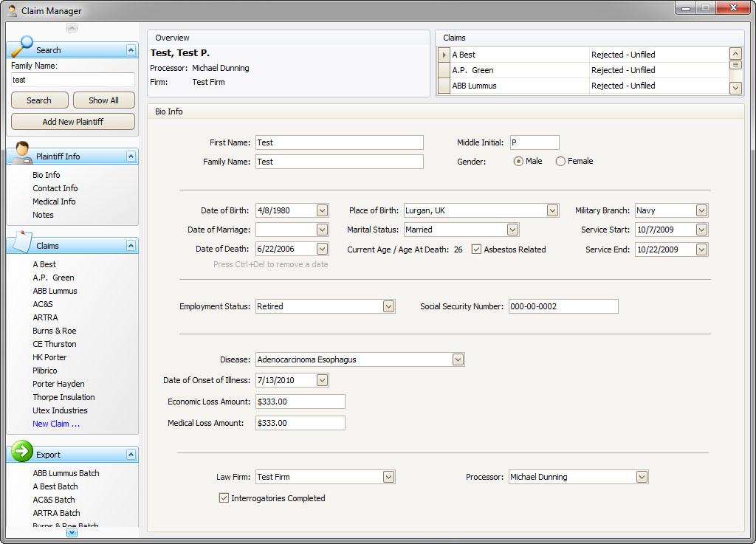Open the Military Branch dropdown

[x=701, y=210]
